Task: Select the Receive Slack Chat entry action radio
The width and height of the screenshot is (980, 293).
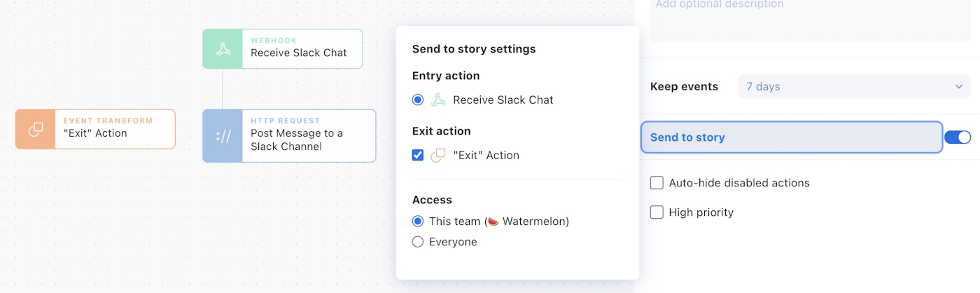Action: tap(418, 100)
